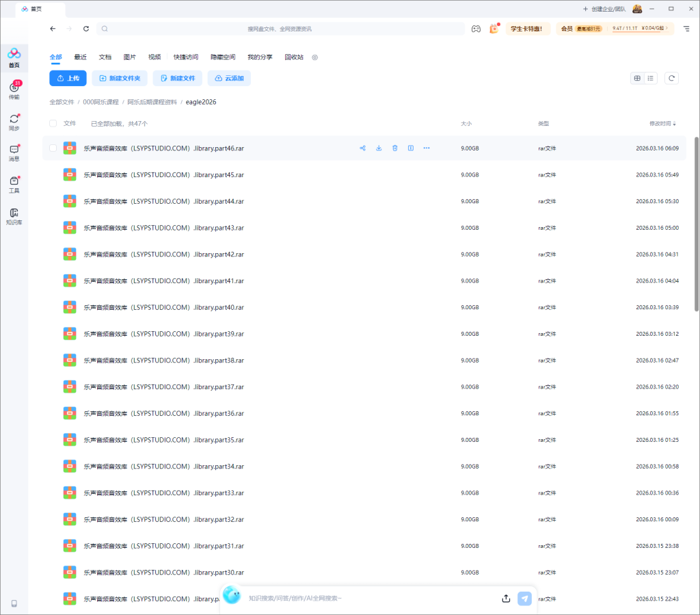
Task: Open the three-dot more menu on part46.rar
Action: point(427,148)
